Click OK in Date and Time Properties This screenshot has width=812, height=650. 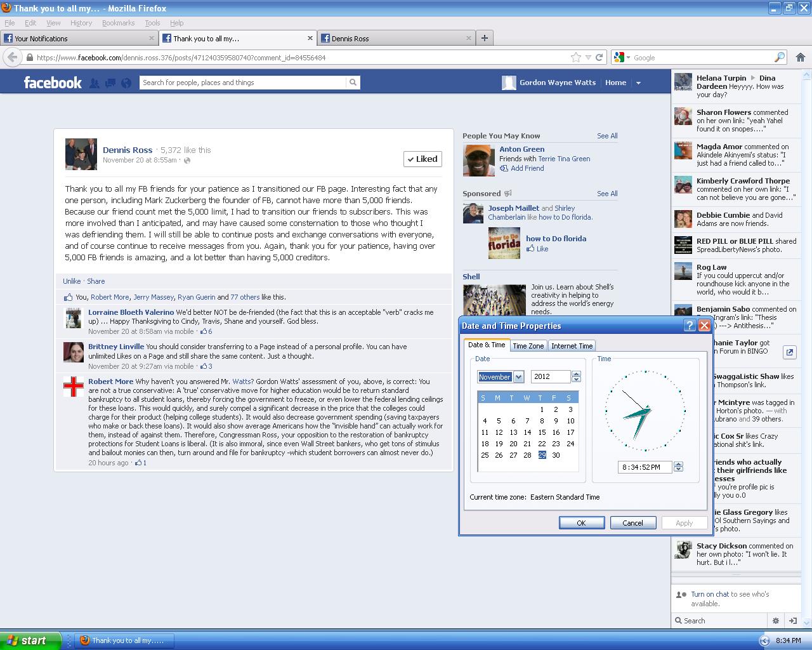(581, 523)
